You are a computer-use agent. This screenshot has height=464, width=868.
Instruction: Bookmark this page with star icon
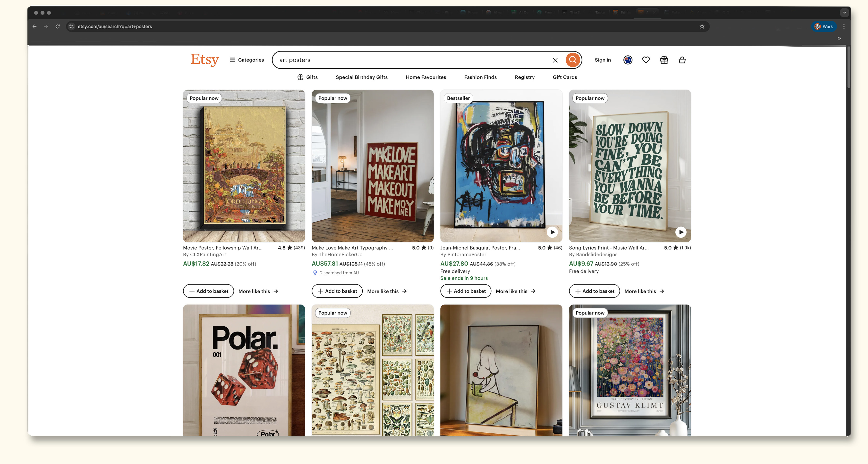point(702,27)
